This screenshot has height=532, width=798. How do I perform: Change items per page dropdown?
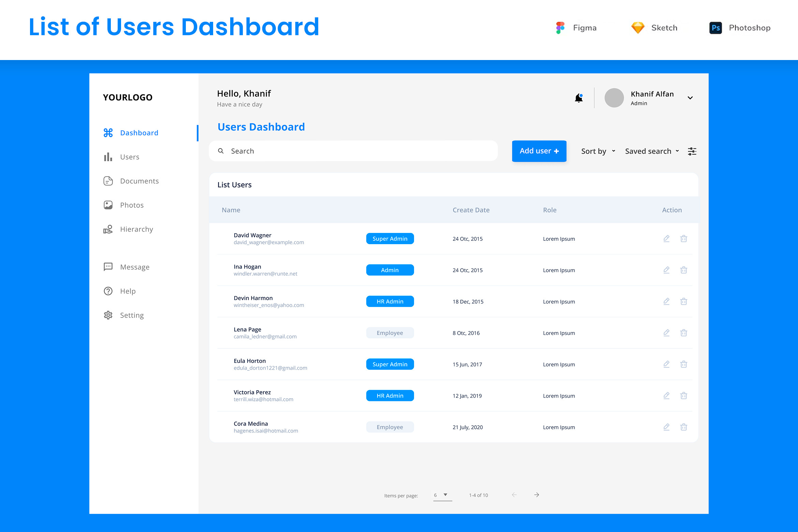click(442, 495)
